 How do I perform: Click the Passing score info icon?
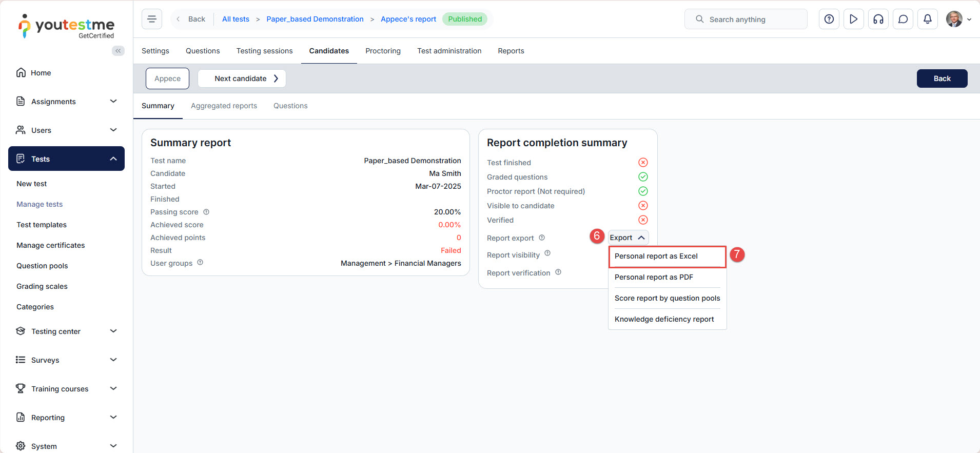coord(206,212)
